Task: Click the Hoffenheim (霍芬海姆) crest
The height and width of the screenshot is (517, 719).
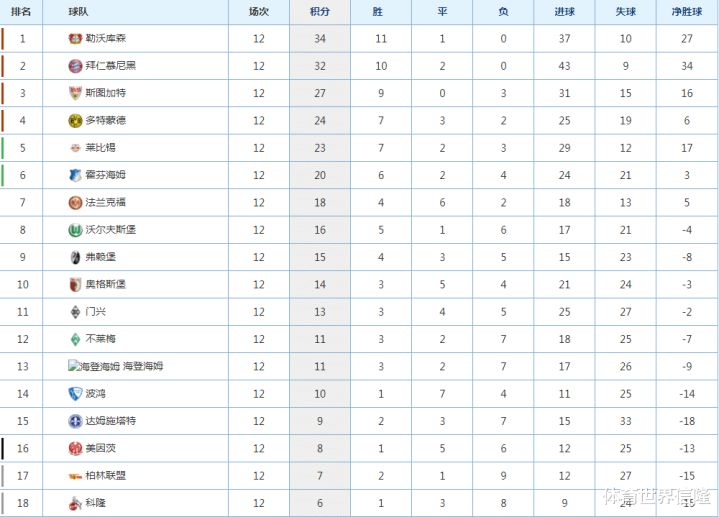Action: [75, 175]
